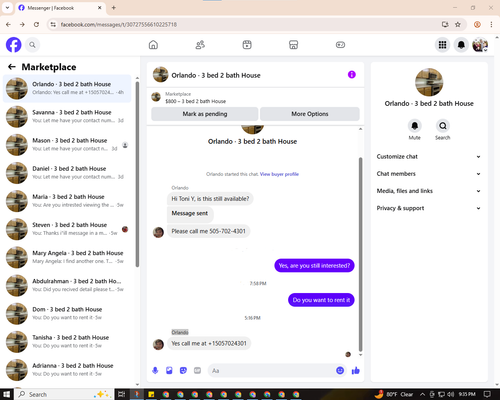Click the Facebook logo icon
Viewport: 500px width, 400px height.
14,45
